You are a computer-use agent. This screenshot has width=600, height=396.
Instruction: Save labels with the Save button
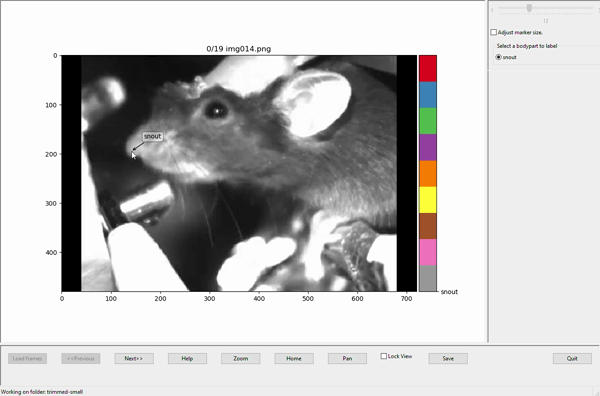point(448,359)
